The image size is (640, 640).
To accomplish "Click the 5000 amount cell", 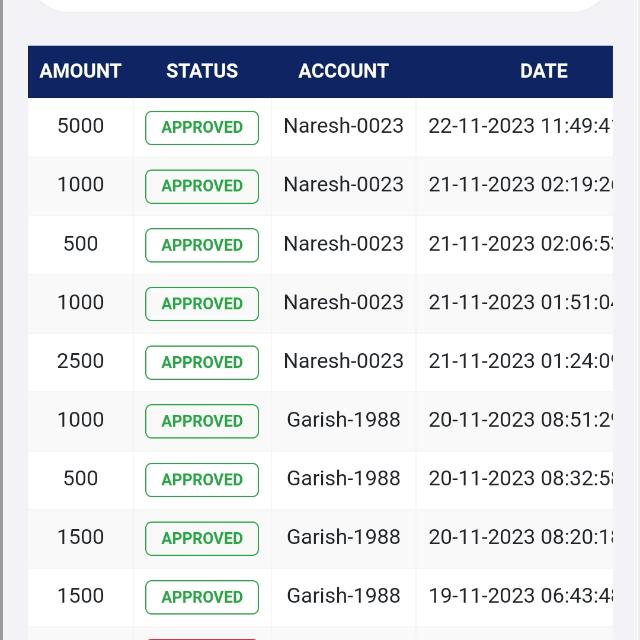I will [80, 126].
